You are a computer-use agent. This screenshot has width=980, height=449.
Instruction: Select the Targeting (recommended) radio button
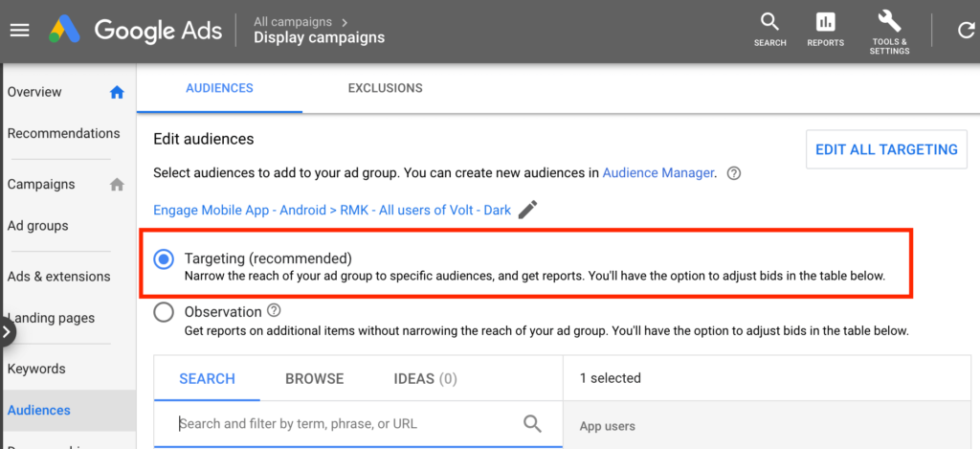pos(164,259)
